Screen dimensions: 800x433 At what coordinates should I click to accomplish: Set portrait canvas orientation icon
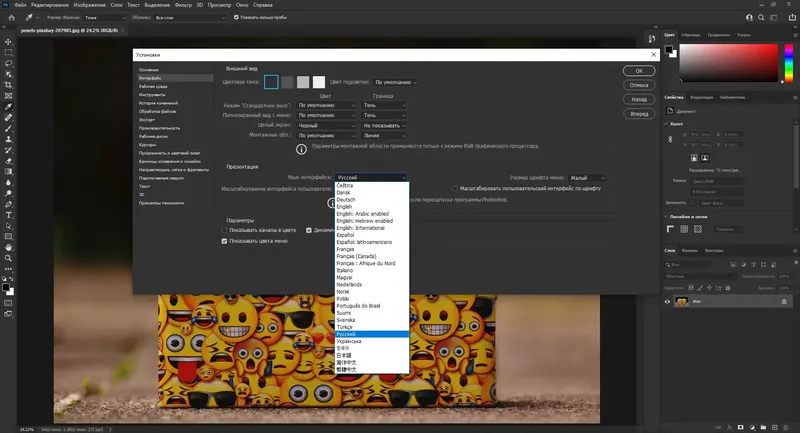coord(694,158)
